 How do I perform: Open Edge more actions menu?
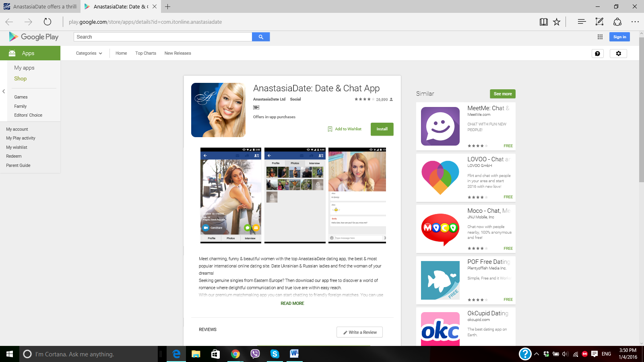coord(635,22)
